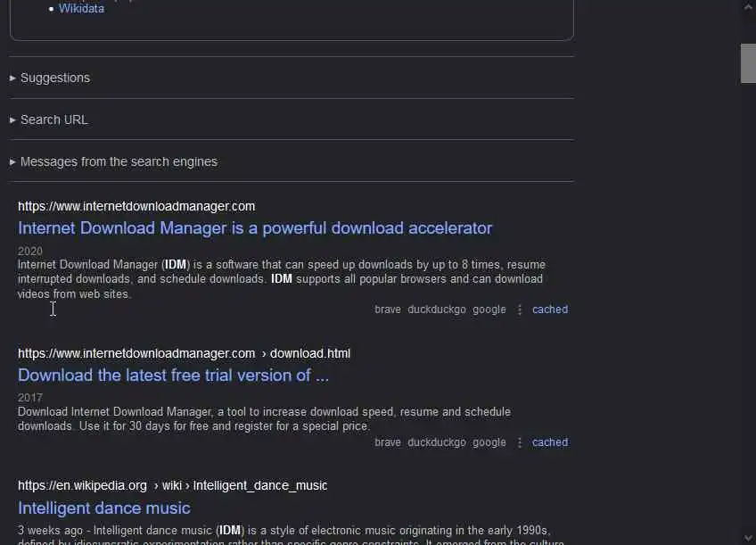Click the internetdownloadmanager.com URL of first result
Viewport: 756px width, 545px height.
(136, 206)
